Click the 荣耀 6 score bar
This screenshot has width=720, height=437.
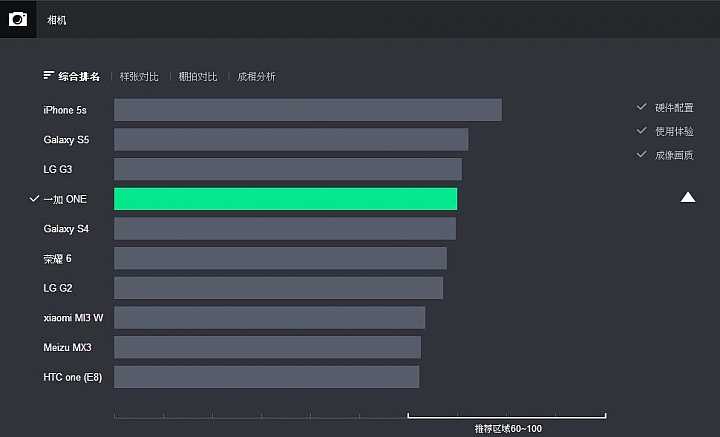[281, 258]
